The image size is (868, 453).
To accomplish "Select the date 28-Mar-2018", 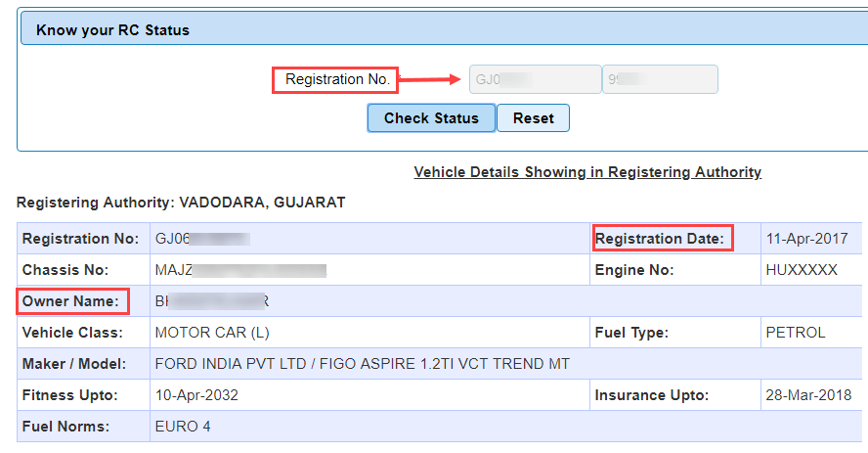I will [x=808, y=395].
